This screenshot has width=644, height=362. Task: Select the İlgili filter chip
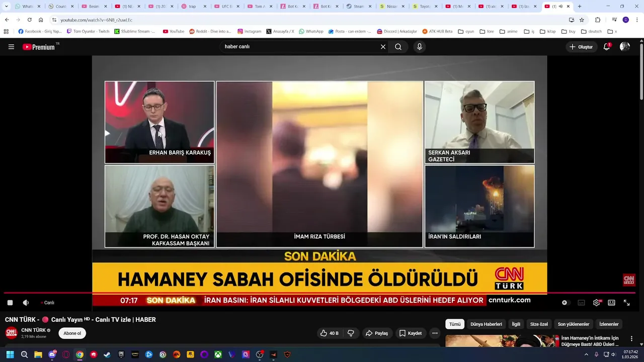(516, 324)
